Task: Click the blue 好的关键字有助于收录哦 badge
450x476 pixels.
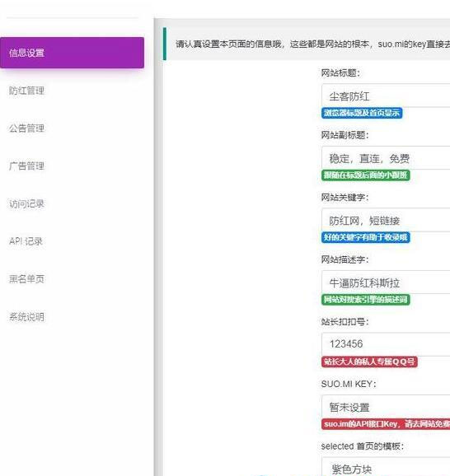Action: click(366, 237)
